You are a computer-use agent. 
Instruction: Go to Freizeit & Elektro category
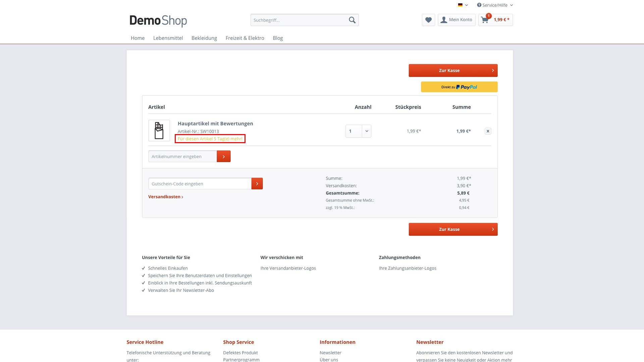click(245, 38)
